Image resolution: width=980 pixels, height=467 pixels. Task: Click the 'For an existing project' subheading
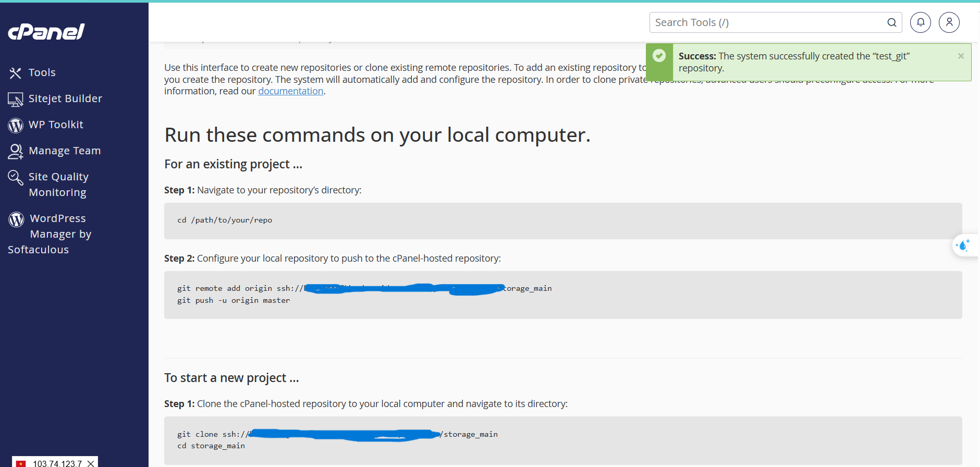coord(234,164)
